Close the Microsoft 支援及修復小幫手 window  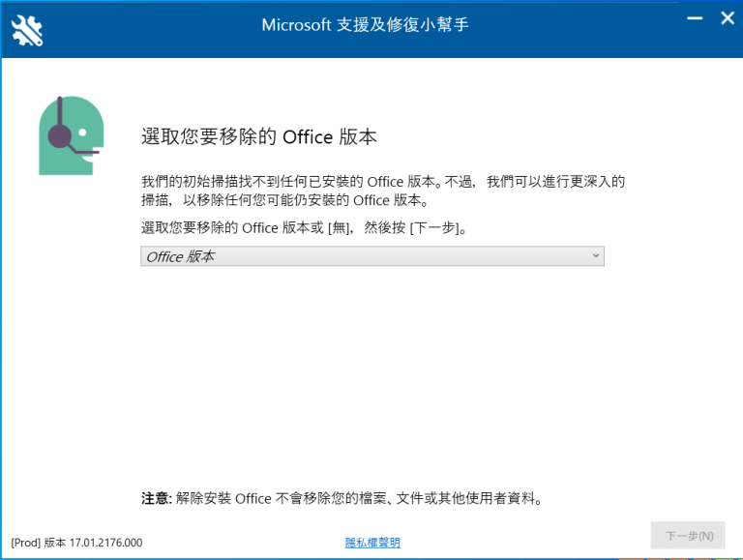click(728, 18)
